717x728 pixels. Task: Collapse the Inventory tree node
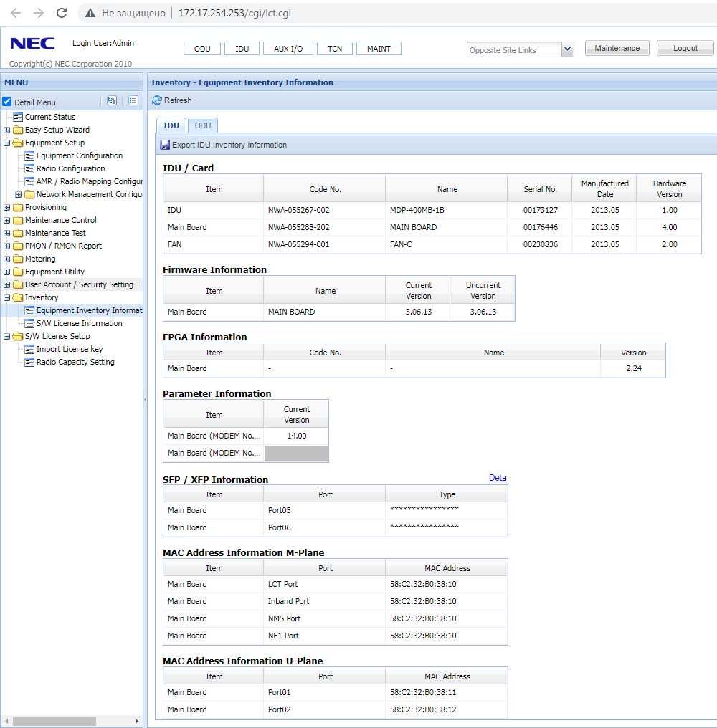click(x=7, y=297)
